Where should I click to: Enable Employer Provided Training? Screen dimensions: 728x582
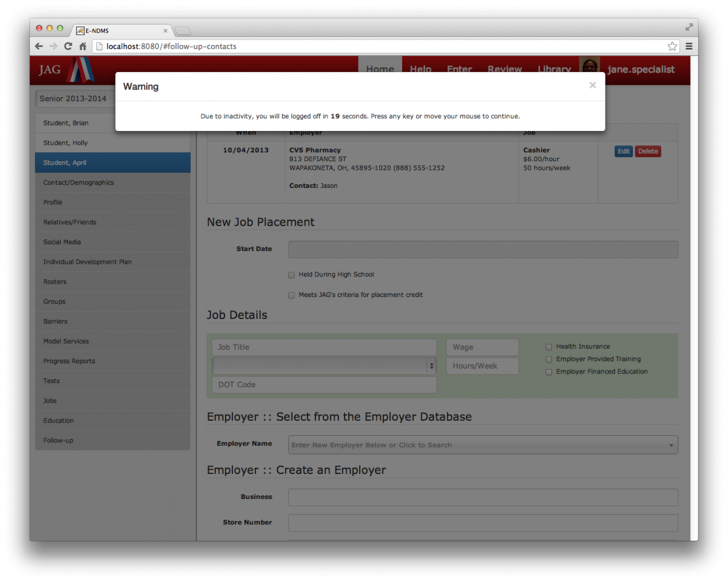tap(549, 359)
